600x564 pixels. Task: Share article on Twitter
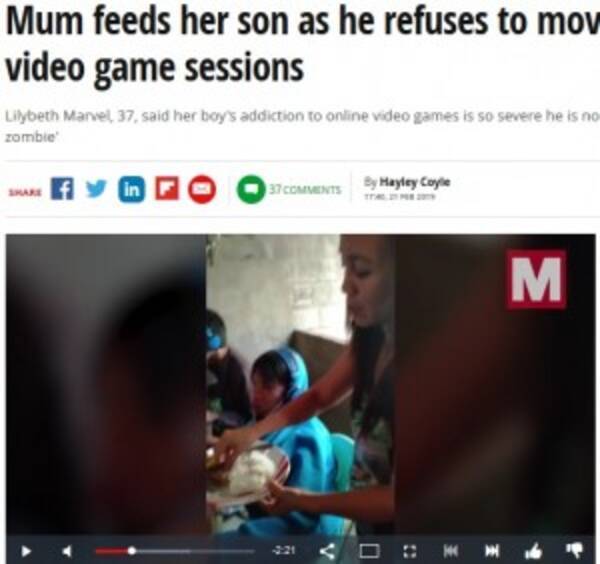pyautogui.click(x=96, y=189)
